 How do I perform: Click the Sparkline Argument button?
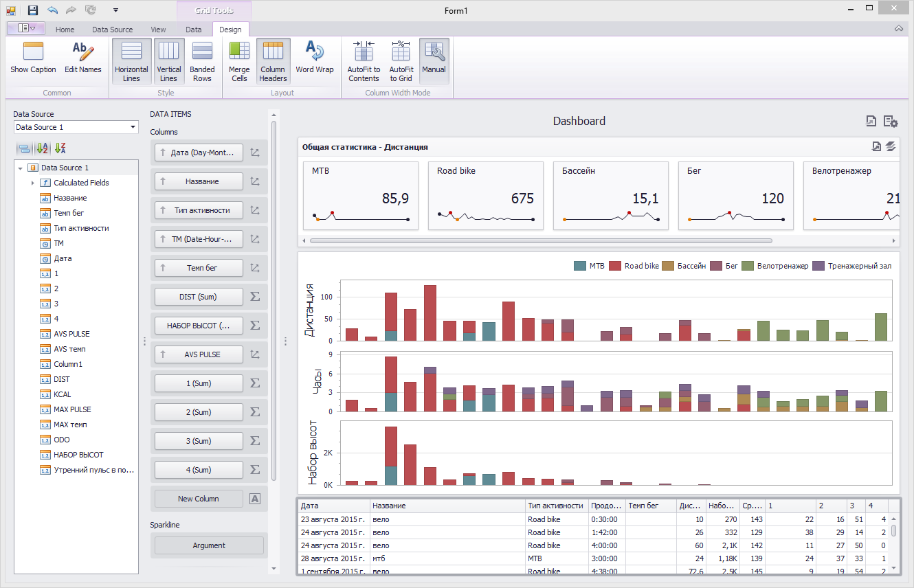coord(209,545)
